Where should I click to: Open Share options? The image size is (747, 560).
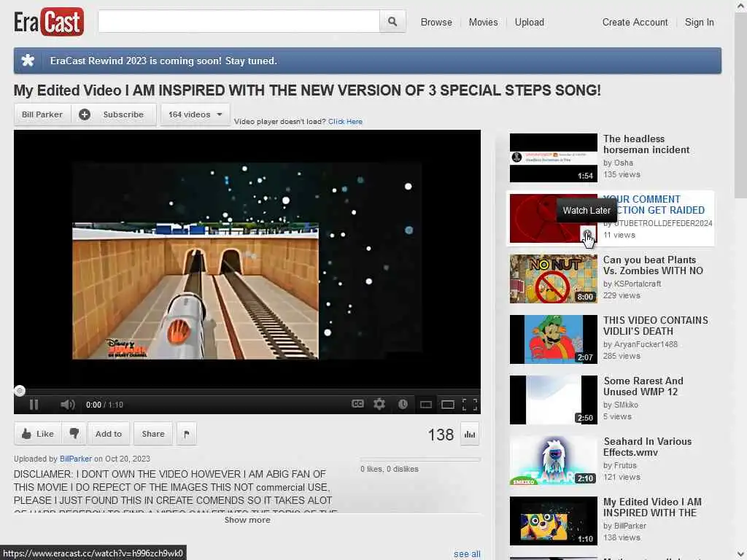[x=153, y=434]
